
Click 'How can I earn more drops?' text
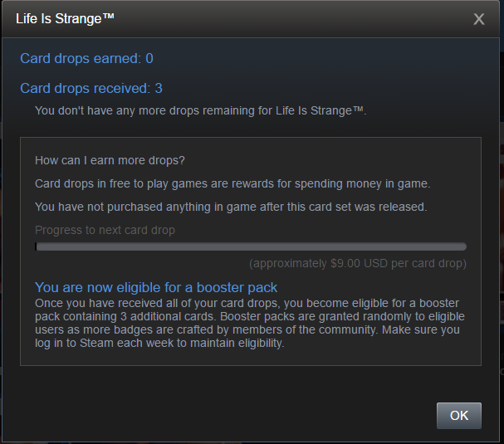tap(110, 160)
